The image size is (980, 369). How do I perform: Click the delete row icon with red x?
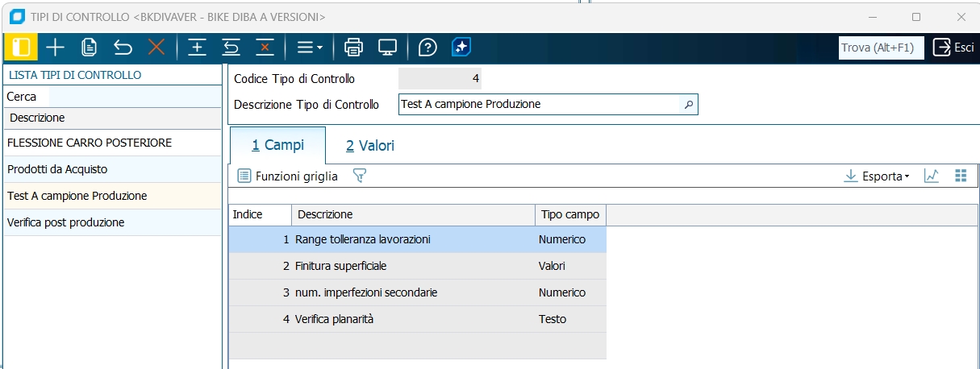(265, 48)
